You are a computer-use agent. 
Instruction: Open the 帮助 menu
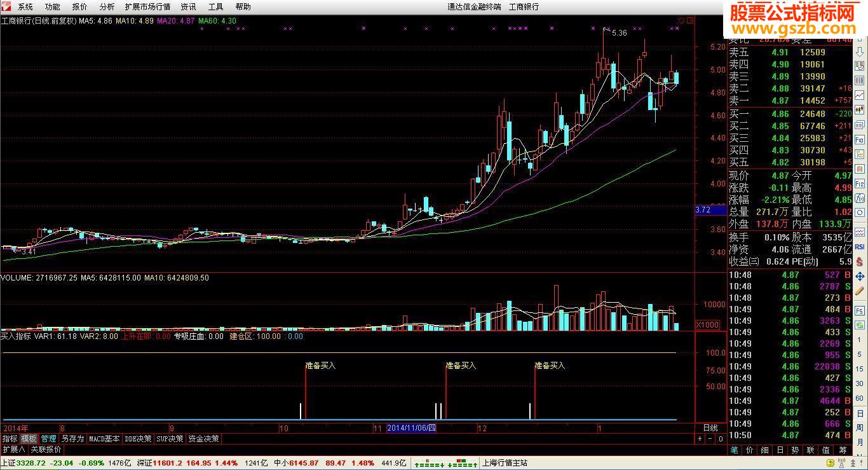pyautogui.click(x=243, y=7)
